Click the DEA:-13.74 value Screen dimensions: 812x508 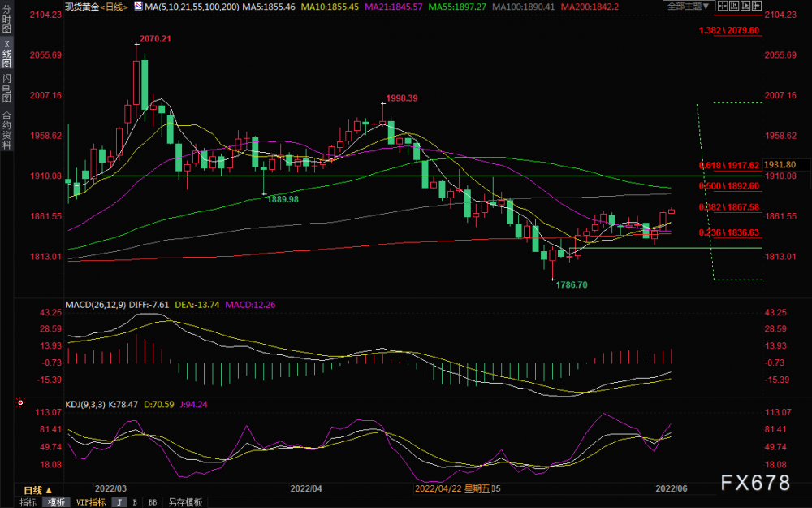point(198,305)
